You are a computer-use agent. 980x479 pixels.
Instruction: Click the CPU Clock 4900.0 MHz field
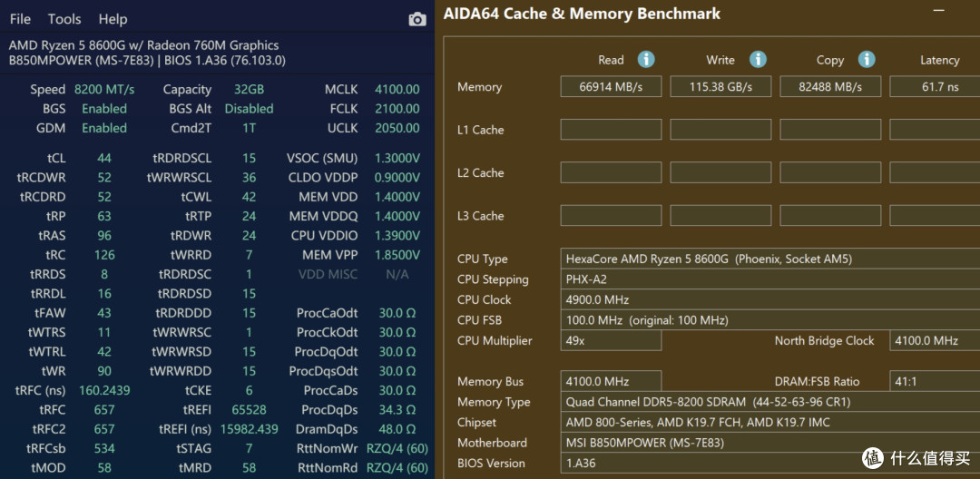pyautogui.click(x=770, y=299)
